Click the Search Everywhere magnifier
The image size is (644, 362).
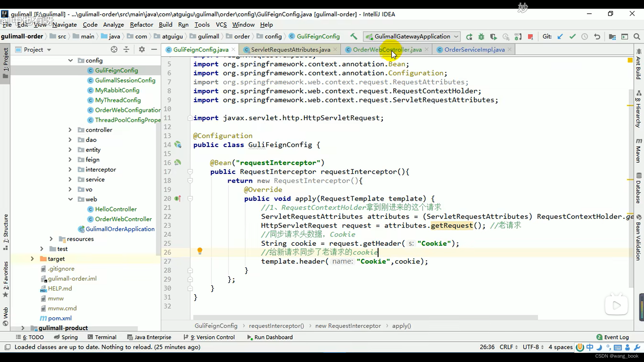pos(637,37)
